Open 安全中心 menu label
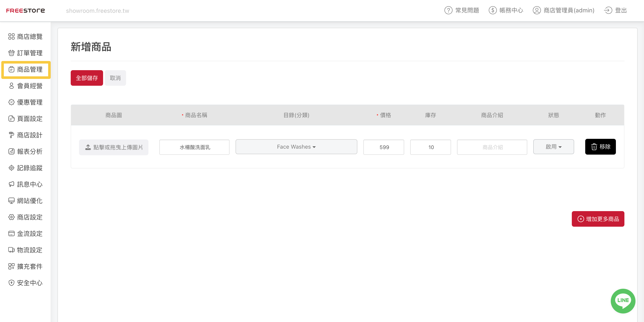 click(x=30, y=283)
